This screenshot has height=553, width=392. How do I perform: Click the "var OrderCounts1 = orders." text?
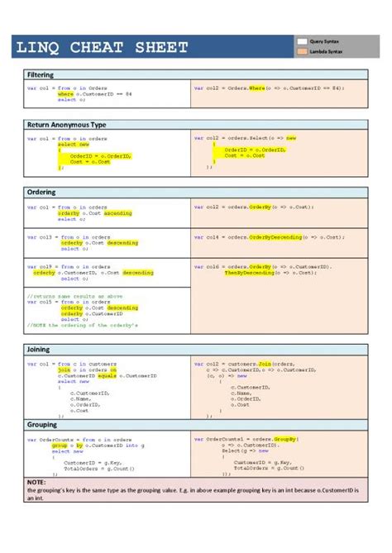click(233, 440)
